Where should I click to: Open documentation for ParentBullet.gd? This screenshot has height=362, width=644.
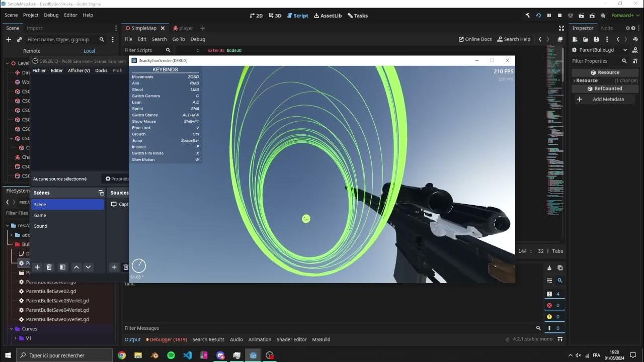(x=634, y=50)
